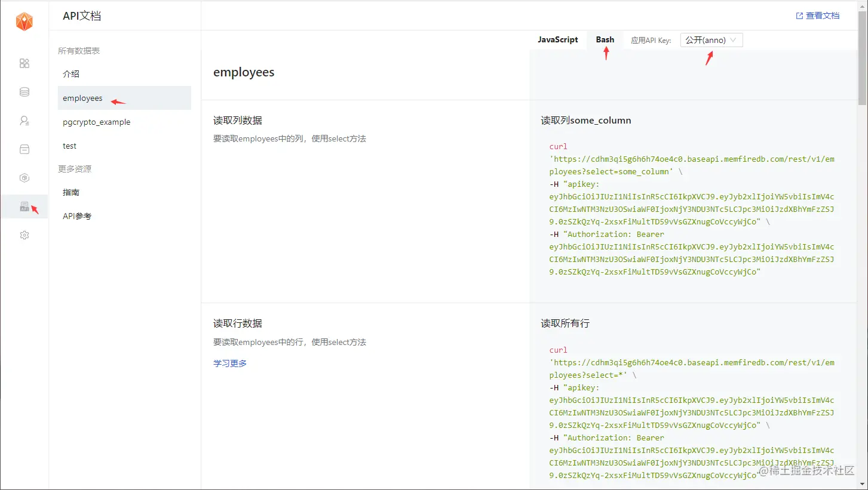This screenshot has width=868, height=490.
Task: Click the employees page heading
Action: (244, 72)
